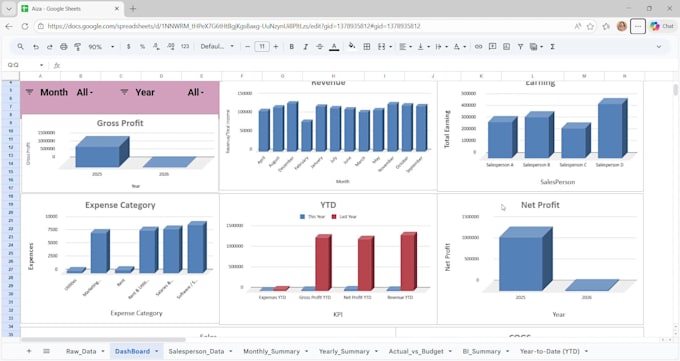Open the DashBoard tab options arrow
This screenshot has height=361, width=680.
157,351
